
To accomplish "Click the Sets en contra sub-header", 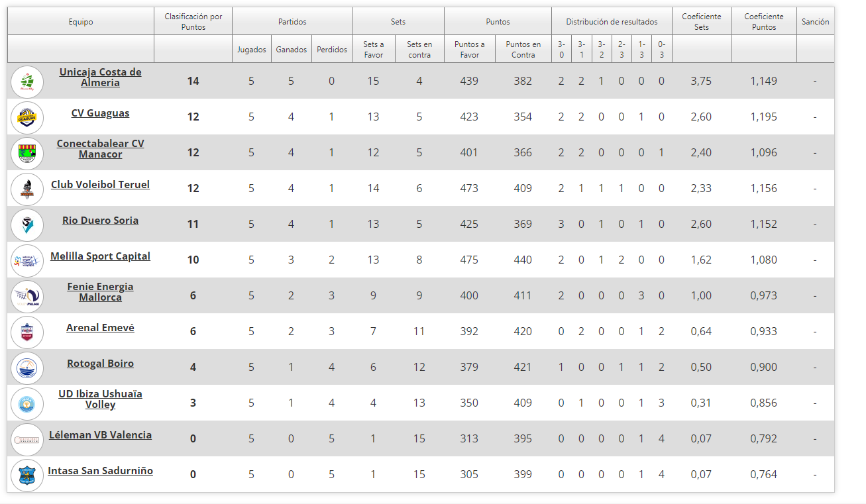I will pos(419,50).
